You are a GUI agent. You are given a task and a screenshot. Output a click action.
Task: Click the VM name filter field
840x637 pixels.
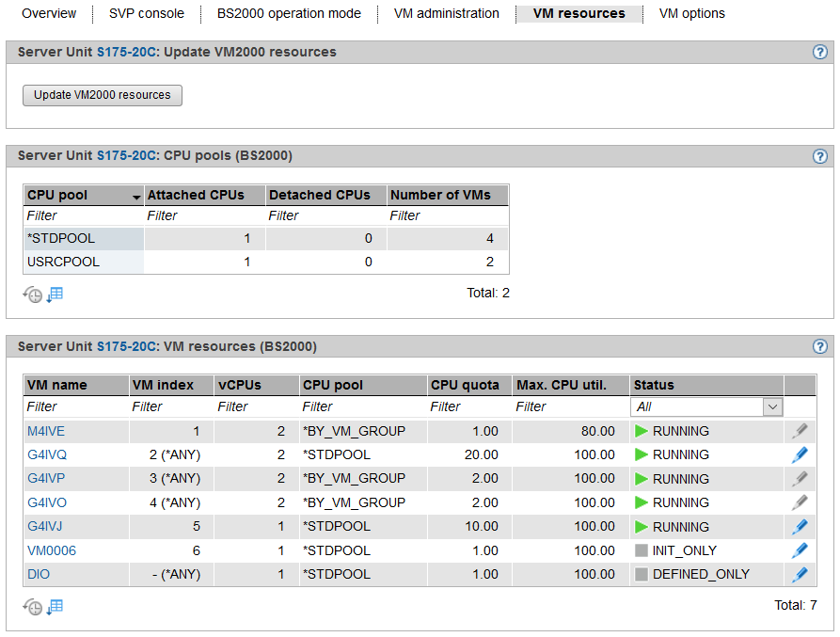[x=75, y=407]
